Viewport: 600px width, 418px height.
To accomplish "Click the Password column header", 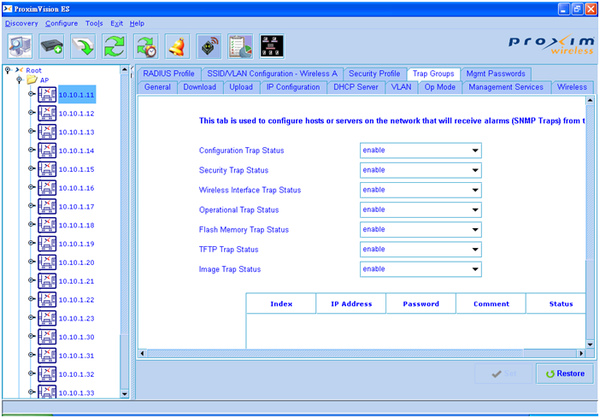I will pos(421,304).
